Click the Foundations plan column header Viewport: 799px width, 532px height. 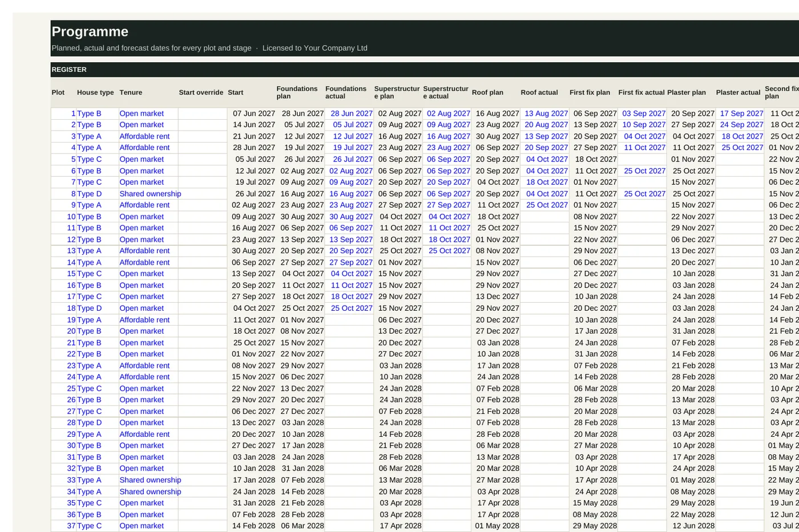[297, 92]
